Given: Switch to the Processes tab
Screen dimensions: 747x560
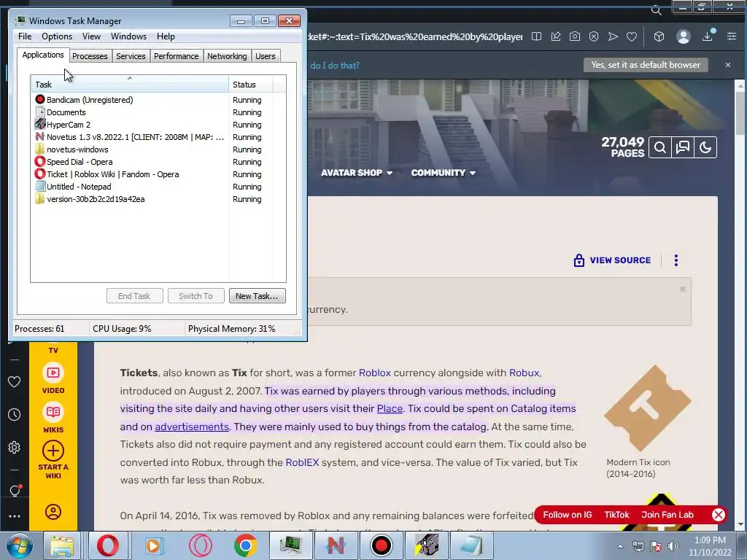Looking at the screenshot, I should [x=90, y=56].
